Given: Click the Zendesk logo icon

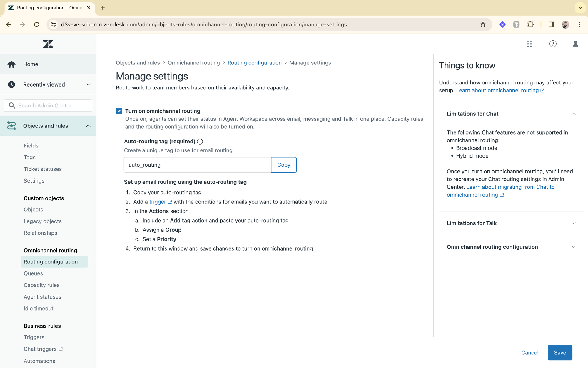Looking at the screenshot, I should [x=48, y=44].
